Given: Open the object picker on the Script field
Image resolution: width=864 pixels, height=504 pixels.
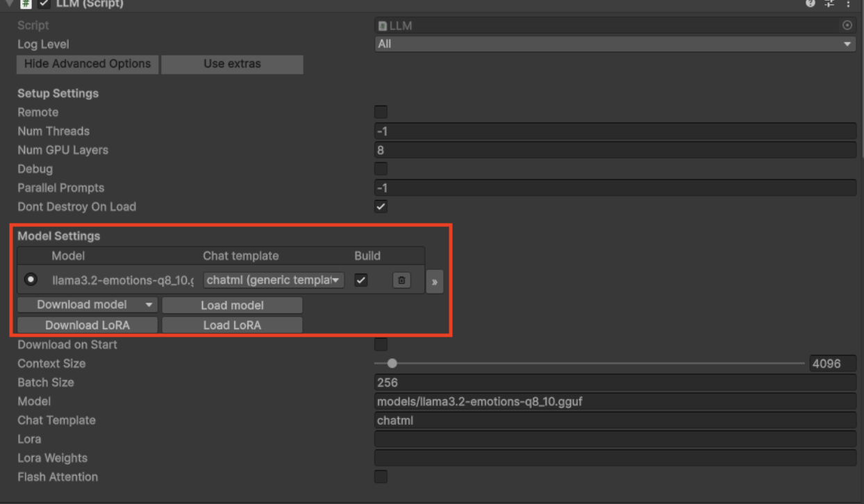Looking at the screenshot, I should (x=847, y=25).
